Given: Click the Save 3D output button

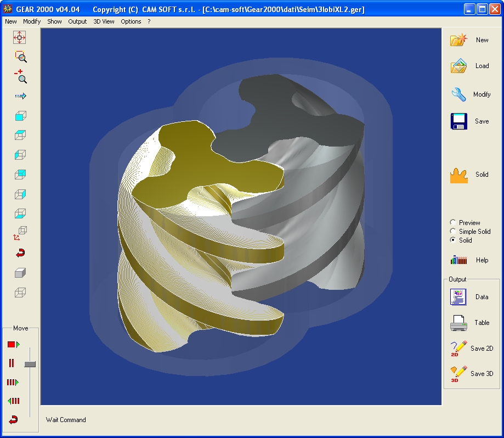Looking at the screenshot, I should point(471,374).
